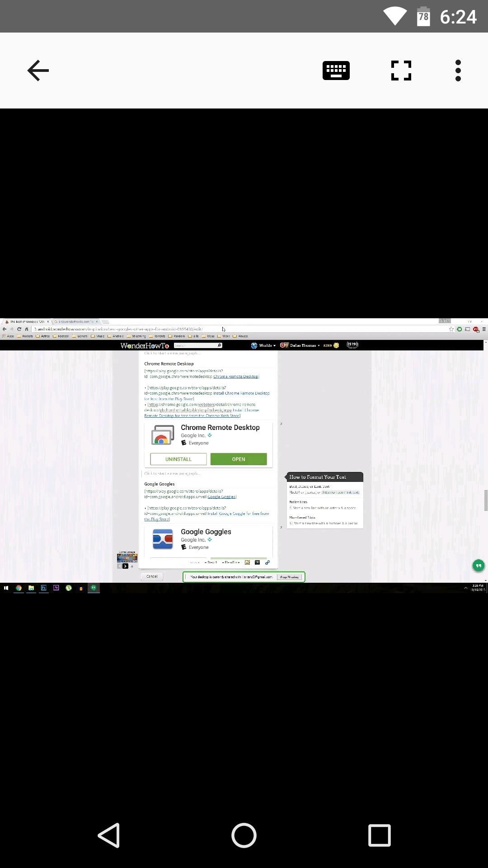Viewport: 488px width, 868px height.
Task: Open Premiere from the remote taskbar
Action: coord(56,588)
